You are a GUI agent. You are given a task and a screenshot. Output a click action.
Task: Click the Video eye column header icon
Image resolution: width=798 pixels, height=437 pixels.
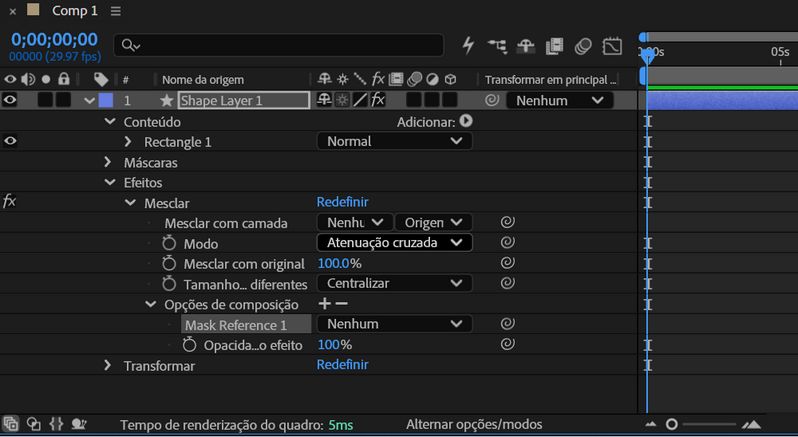click(x=10, y=79)
